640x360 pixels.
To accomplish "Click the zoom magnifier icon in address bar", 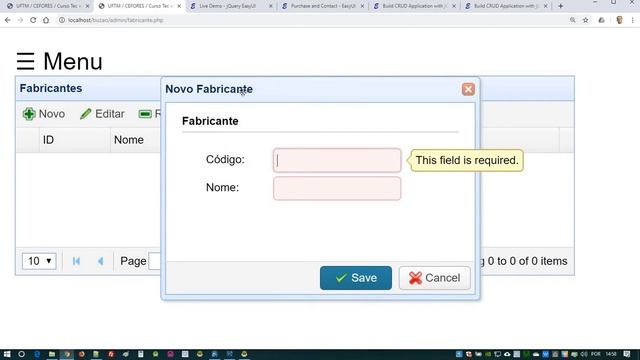I will click(x=573, y=20).
